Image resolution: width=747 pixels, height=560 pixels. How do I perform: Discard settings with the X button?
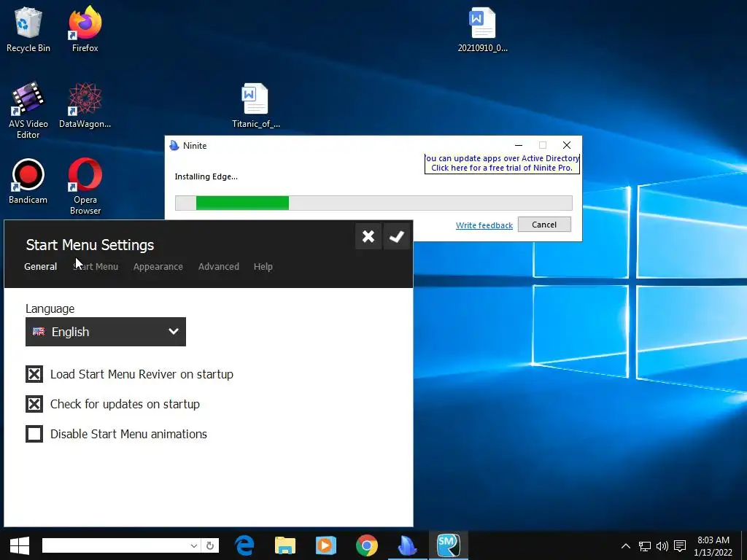[368, 236]
